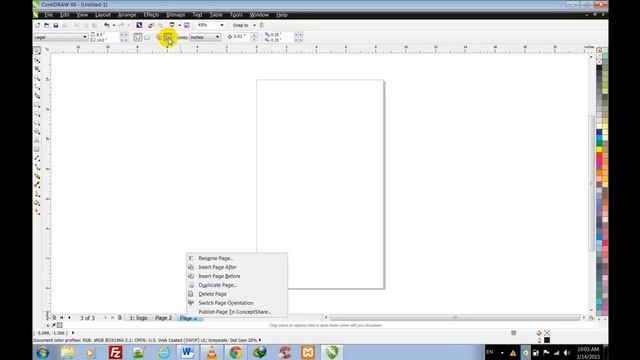Select the Crop tool in toolbox
The image size is (640, 360).
(37, 69)
